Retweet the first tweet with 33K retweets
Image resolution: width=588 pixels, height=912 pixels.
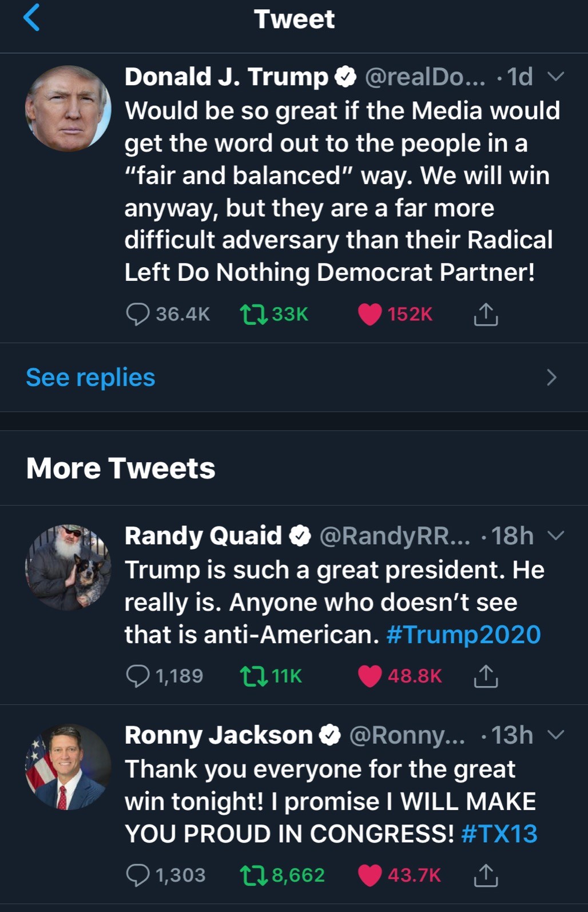(254, 314)
